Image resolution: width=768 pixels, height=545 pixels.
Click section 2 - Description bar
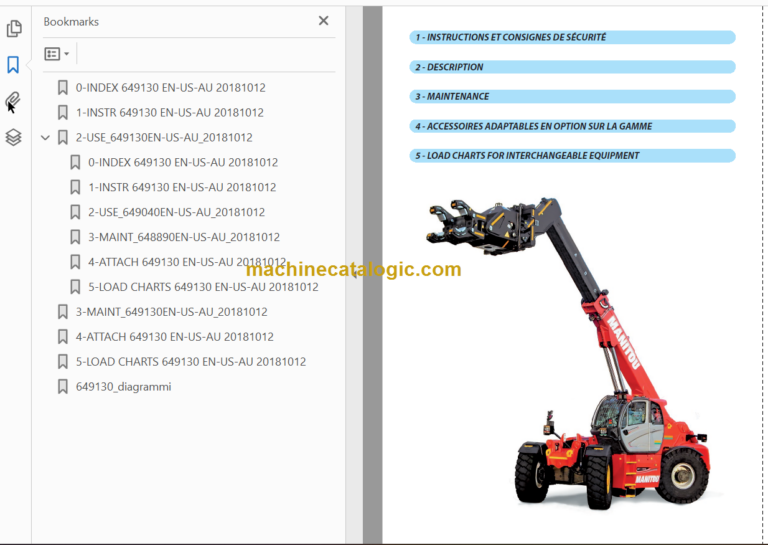(572, 67)
